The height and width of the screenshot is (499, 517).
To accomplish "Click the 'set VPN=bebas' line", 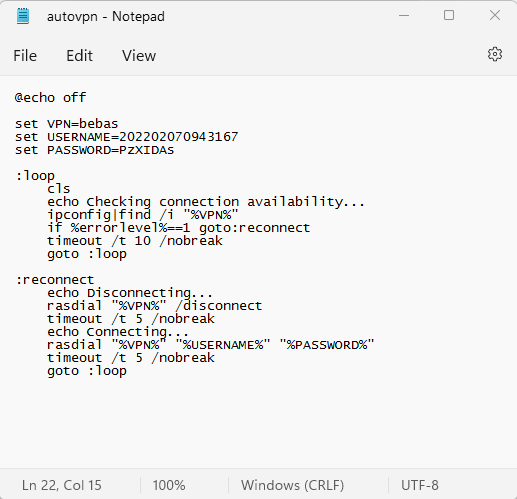I will point(66,124).
